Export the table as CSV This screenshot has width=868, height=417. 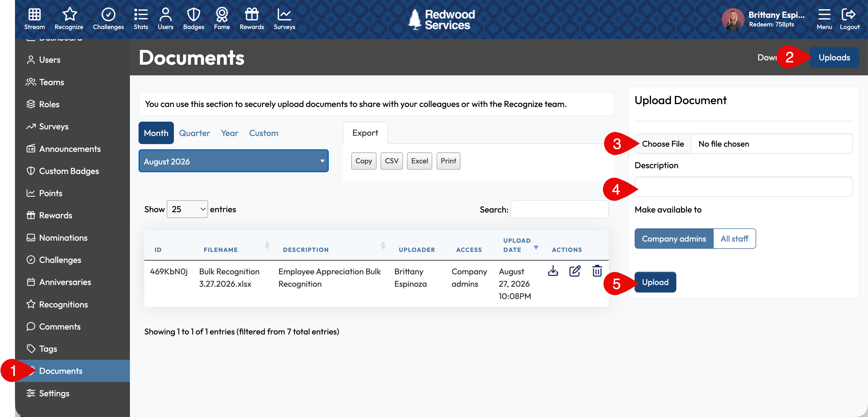point(391,161)
